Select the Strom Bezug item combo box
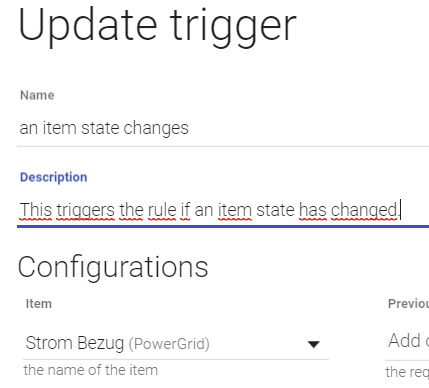The width and height of the screenshot is (429, 388). tap(176, 343)
